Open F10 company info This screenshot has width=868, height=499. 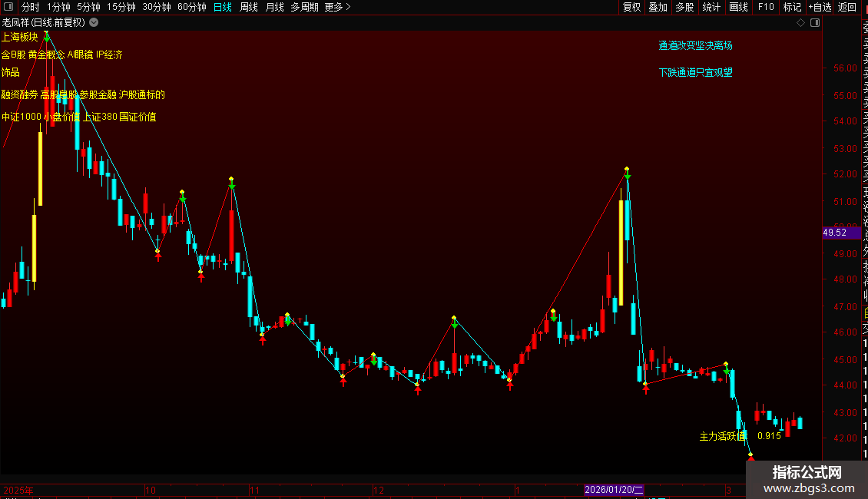[766, 7]
